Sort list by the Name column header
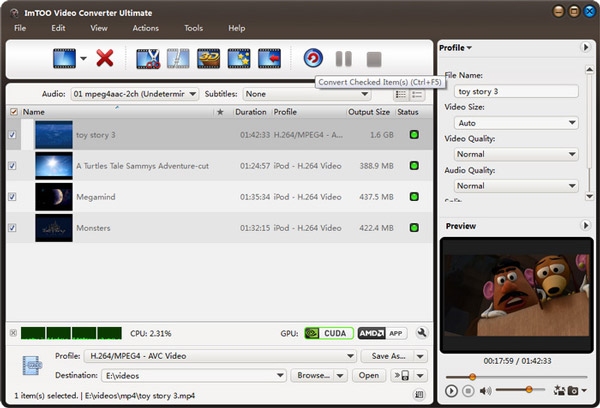 tap(117, 112)
